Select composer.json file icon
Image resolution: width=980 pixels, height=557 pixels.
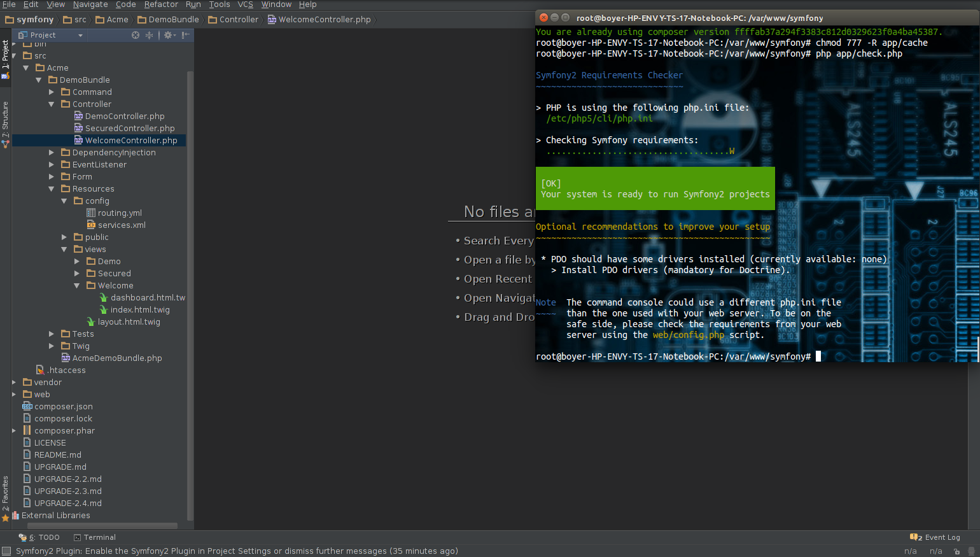pyautogui.click(x=27, y=406)
